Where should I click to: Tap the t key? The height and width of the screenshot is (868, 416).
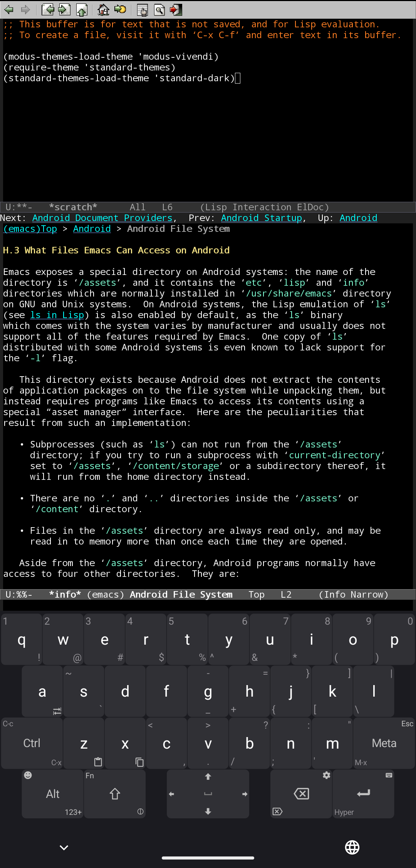pos(187,640)
